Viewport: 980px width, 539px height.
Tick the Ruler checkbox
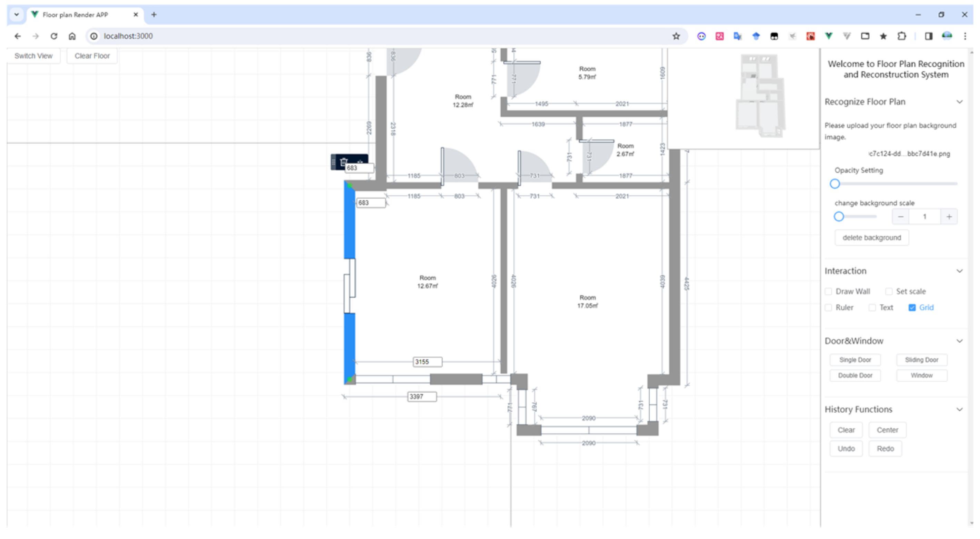[x=829, y=307]
